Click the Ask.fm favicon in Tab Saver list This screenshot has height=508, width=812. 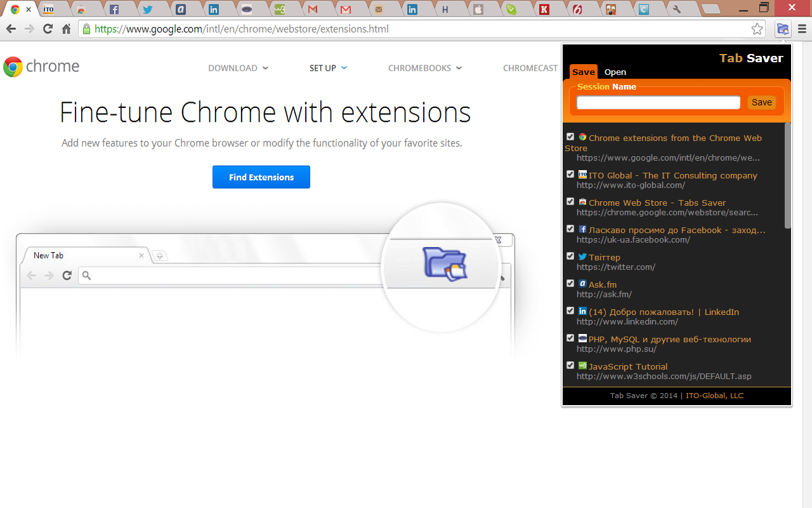click(582, 284)
